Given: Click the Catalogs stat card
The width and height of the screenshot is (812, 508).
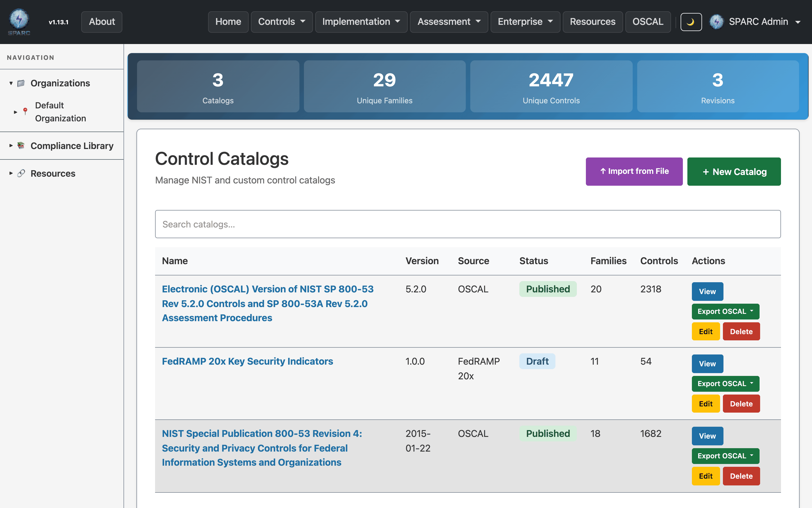Looking at the screenshot, I should (x=218, y=86).
